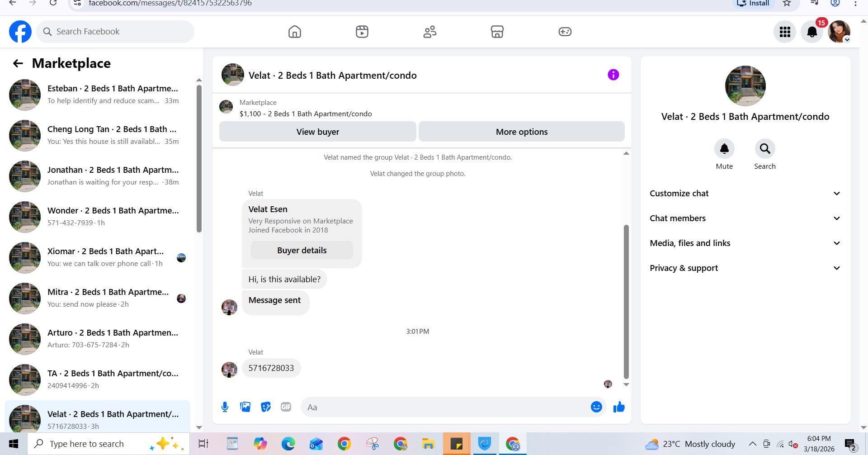Open Xiomar conversation in the list
This screenshot has width=868, height=455.
[x=97, y=258]
